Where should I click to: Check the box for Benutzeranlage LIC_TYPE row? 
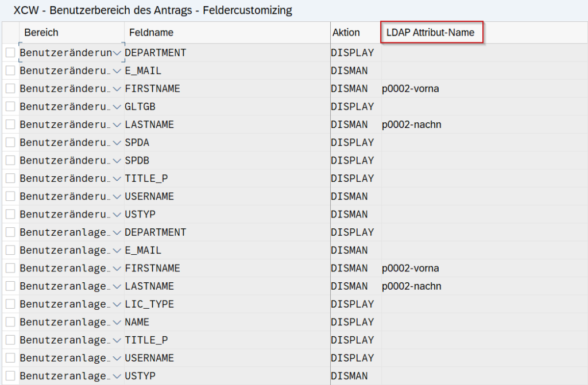pyautogui.click(x=10, y=304)
